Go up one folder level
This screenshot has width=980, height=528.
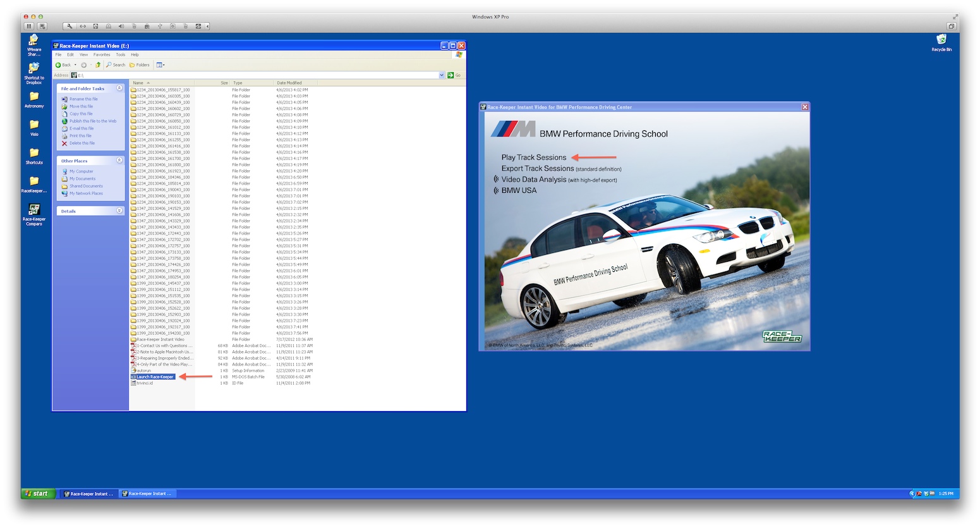pyautogui.click(x=98, y=64)
